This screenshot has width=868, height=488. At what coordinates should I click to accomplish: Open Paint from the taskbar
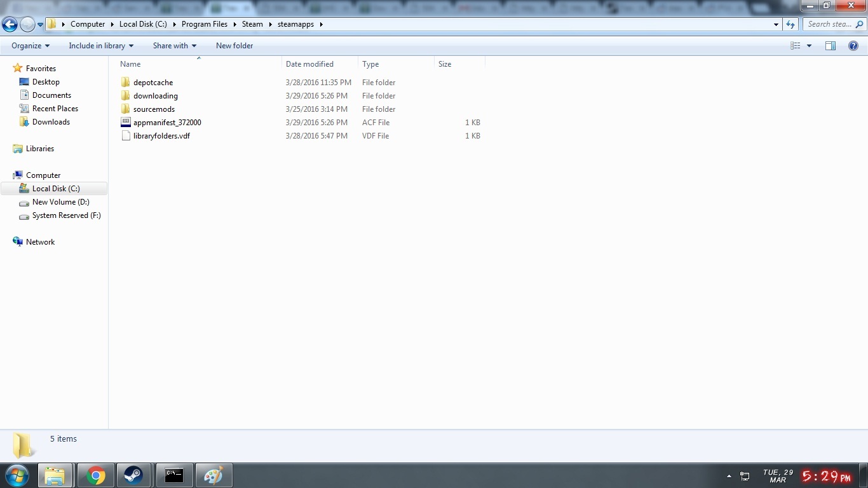tap(214, 475)
